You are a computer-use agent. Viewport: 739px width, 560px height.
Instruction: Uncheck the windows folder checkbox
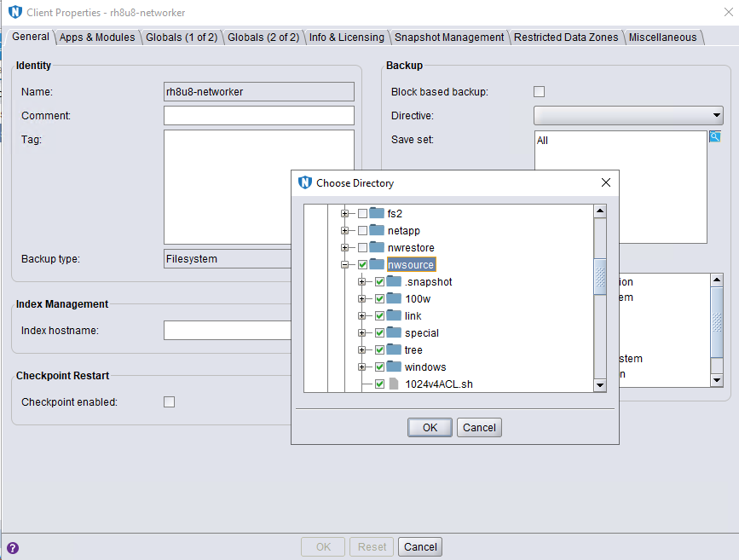(379, 367)
